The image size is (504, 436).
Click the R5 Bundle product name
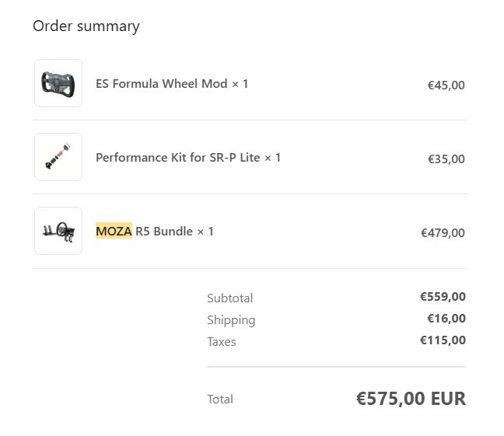164,231
